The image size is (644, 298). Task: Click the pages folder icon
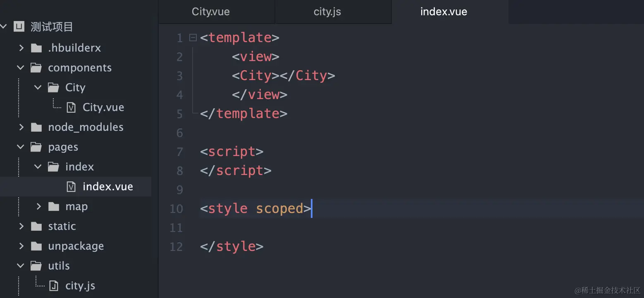click(37, 147)
